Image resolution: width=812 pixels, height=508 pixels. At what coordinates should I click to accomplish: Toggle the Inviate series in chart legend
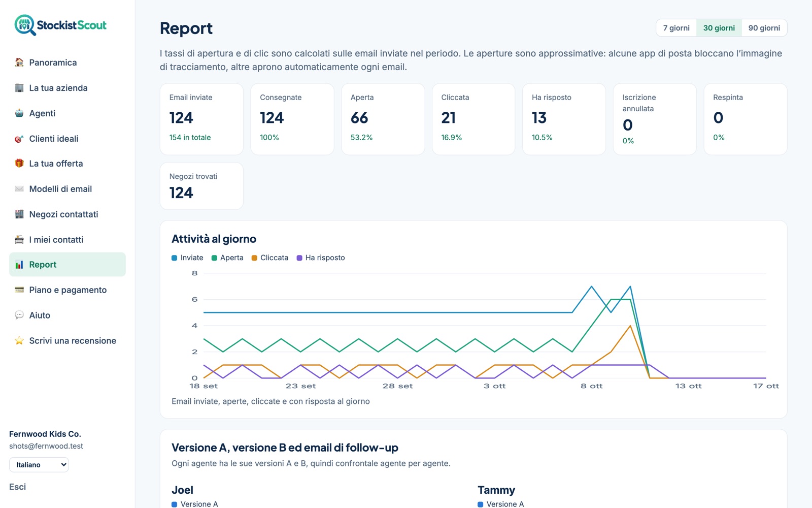[x=187, y=258]
